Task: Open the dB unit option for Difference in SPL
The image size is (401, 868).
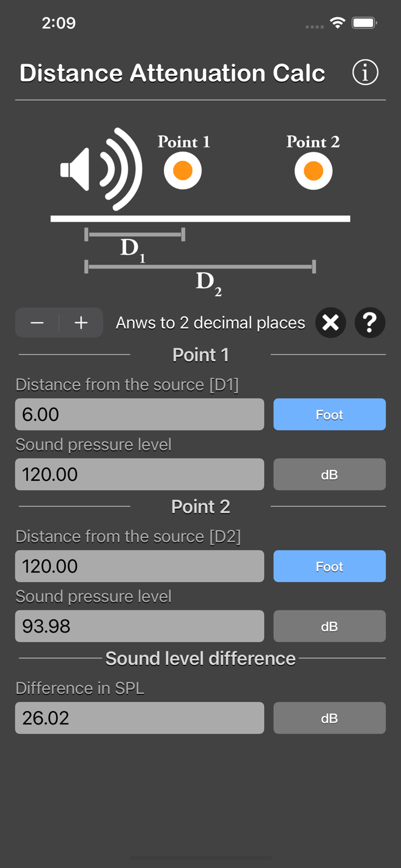Action: pyautogui.click(x=329, y=718)
